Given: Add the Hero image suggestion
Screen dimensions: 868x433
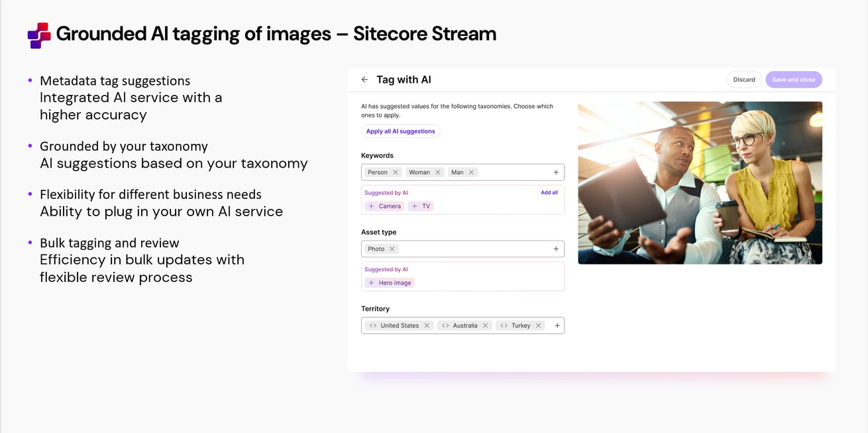Looking at the screenshot, I should tap(389, 282).
